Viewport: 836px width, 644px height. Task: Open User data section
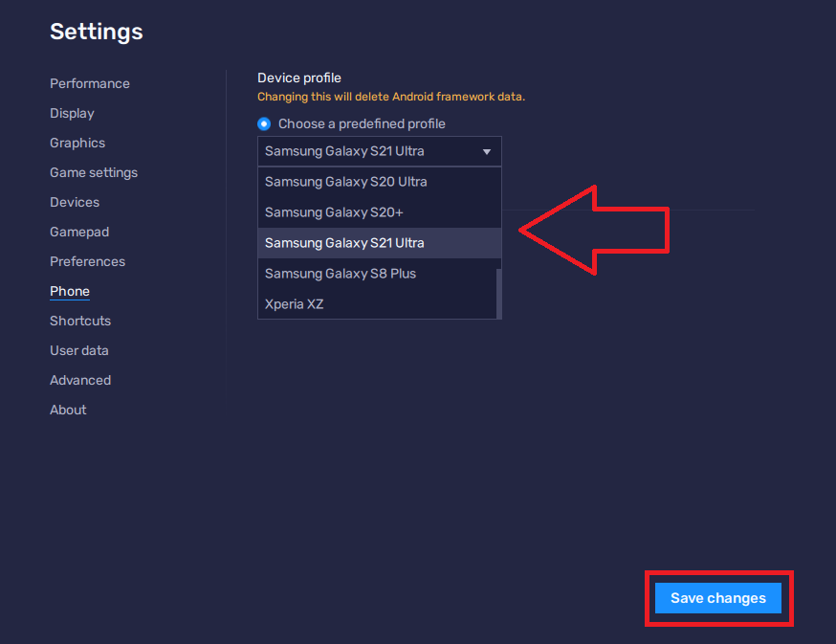[x=79, y=350]
